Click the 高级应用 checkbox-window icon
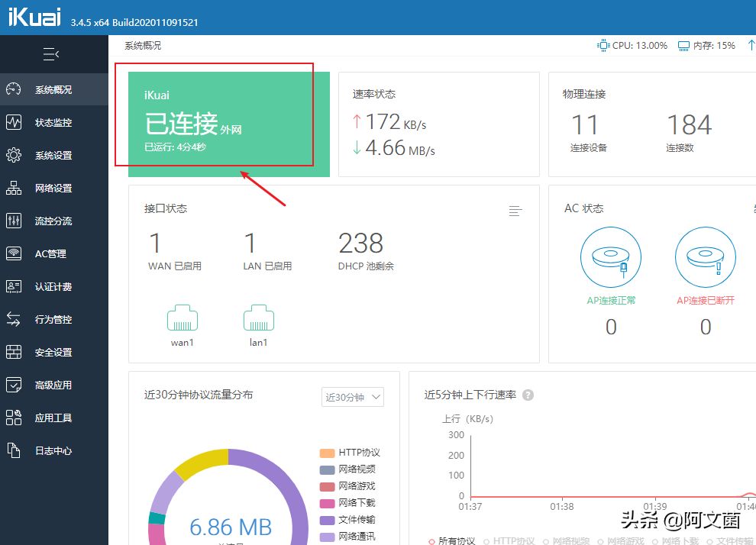This screenshot has width=756, height=545. (14, 385)
